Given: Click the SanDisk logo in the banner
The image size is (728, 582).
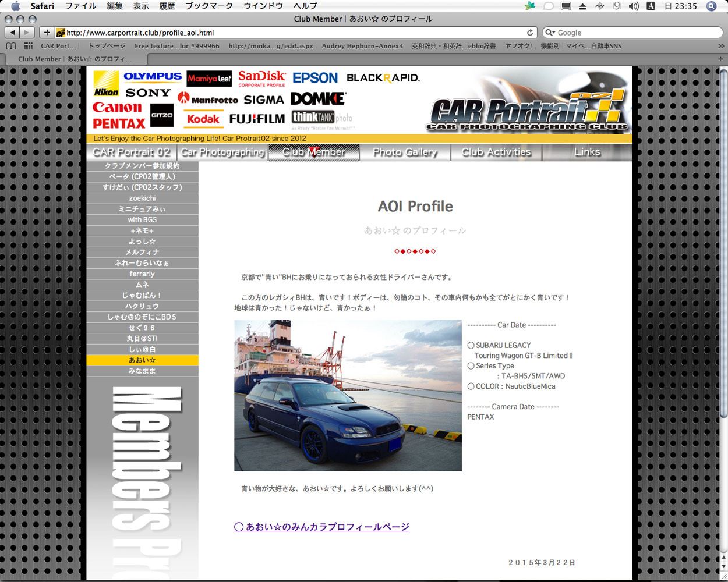Looking at the screenshot, I should (261, 79).
